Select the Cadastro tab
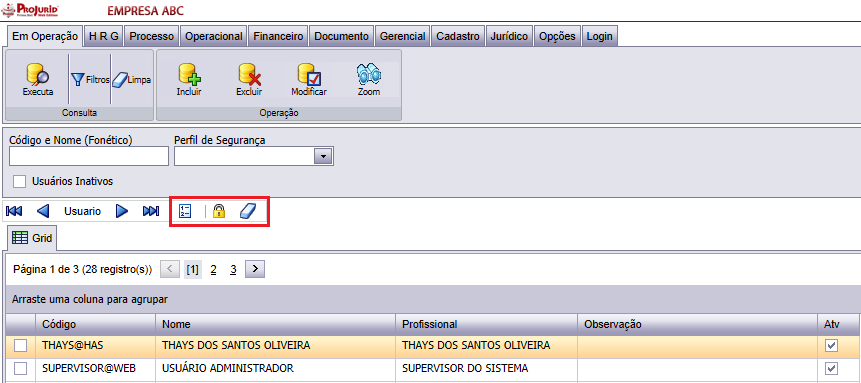The image size is (861, 383). pos(458,36)
